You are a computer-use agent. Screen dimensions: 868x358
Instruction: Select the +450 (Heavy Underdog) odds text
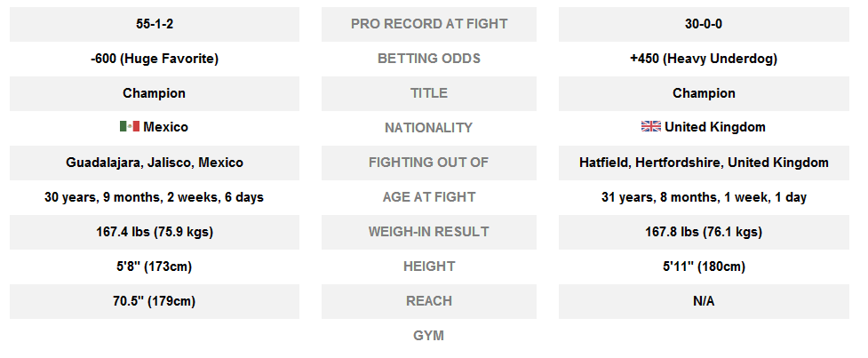[704, 59]
